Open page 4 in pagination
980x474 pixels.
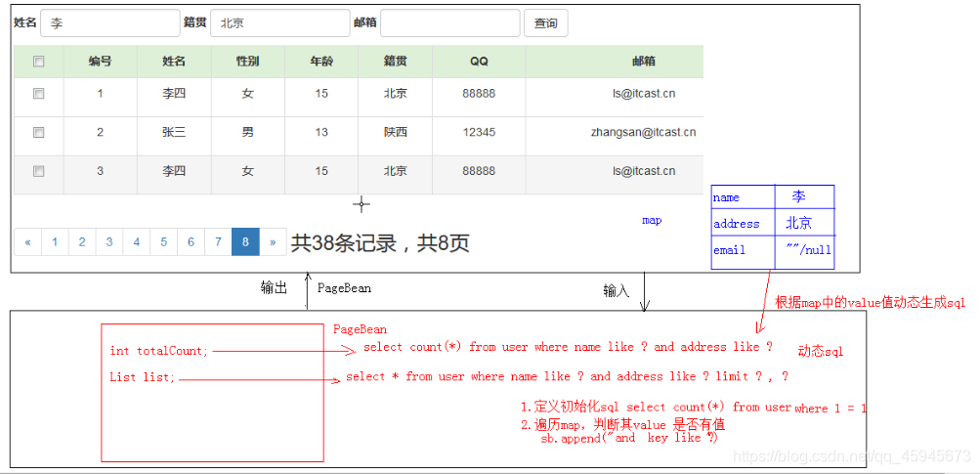click(136, 242)
